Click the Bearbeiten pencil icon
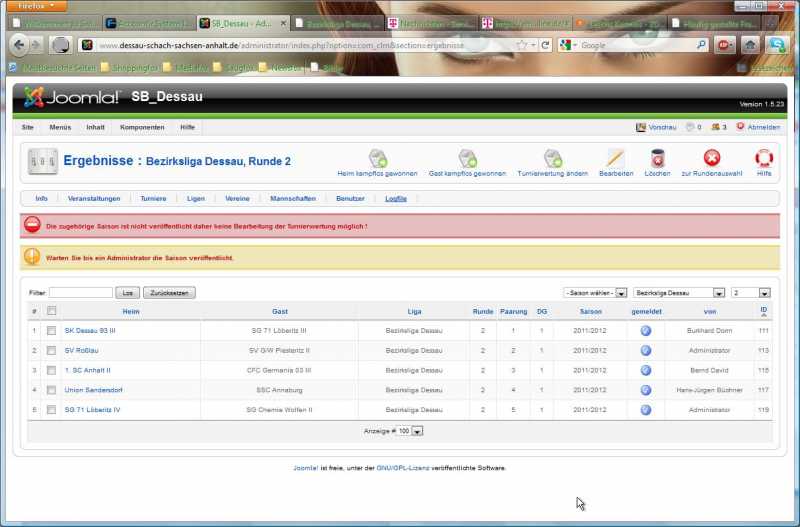Screen dimensions: 800x527 coord(615,158)
